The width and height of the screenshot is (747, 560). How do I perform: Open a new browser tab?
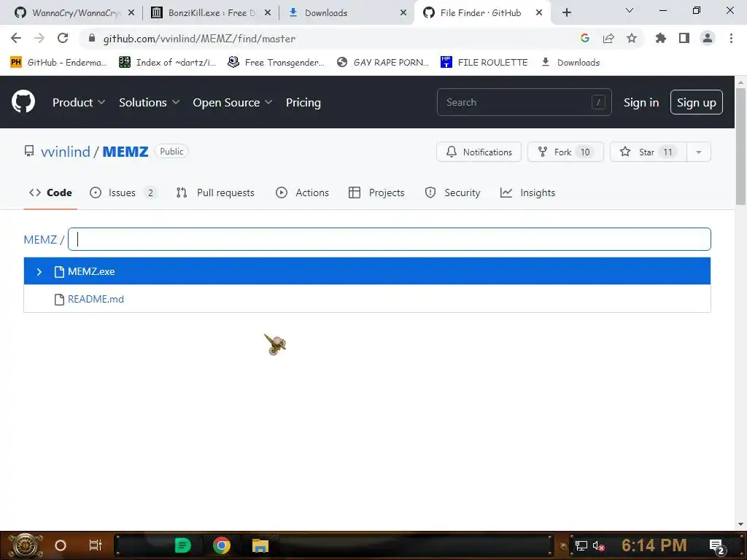[566, 13]
